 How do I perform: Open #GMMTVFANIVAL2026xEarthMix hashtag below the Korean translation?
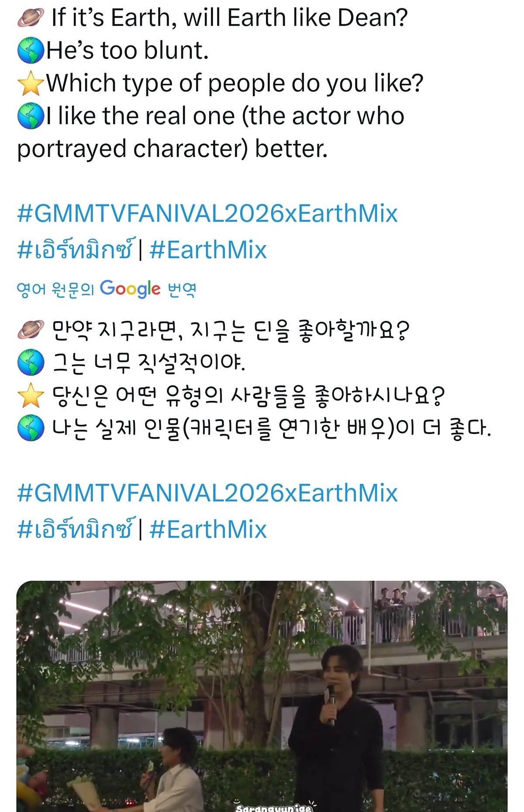[207, 493]
